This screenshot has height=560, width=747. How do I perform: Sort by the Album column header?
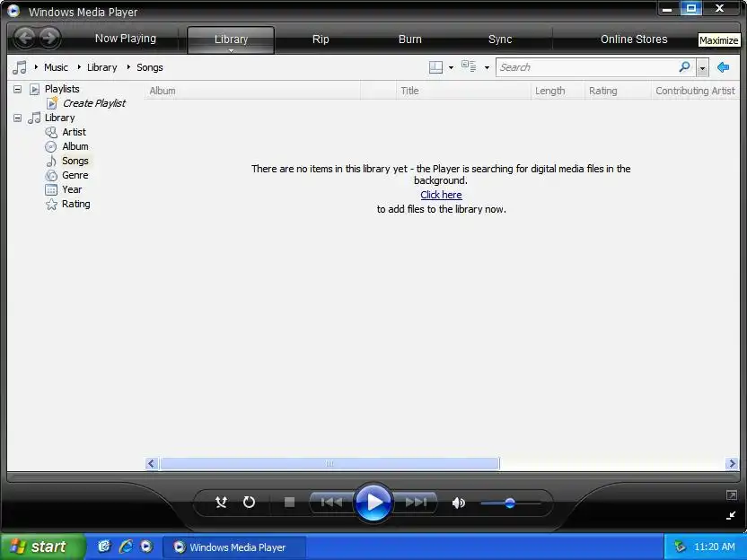pyautogui.click(x=252, y=91)
